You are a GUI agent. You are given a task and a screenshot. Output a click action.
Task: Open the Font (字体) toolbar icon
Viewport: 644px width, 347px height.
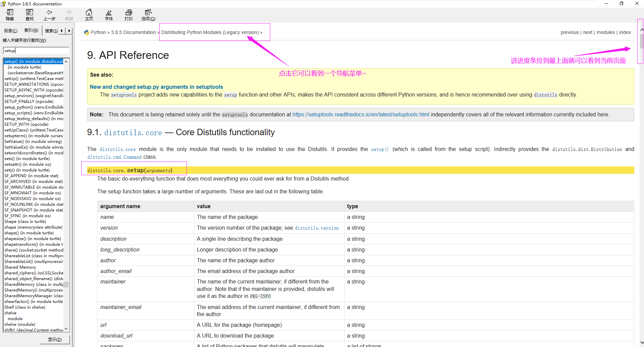tap(109, 15)
